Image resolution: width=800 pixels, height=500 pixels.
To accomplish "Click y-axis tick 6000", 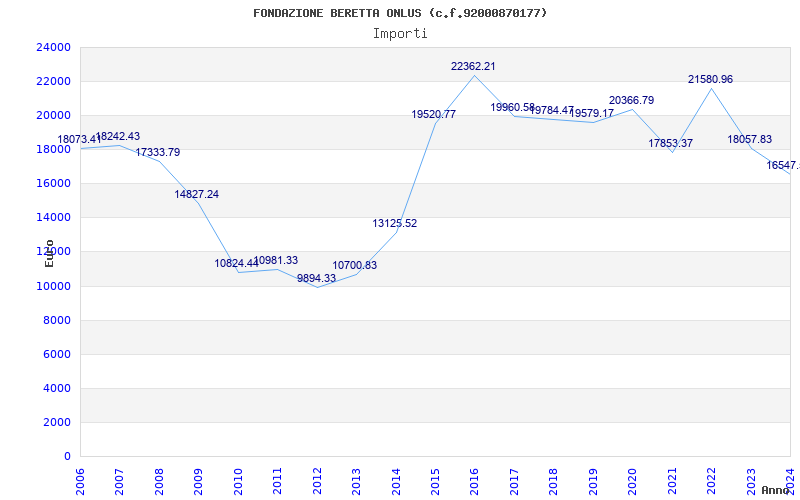I will tap(57, 355).
